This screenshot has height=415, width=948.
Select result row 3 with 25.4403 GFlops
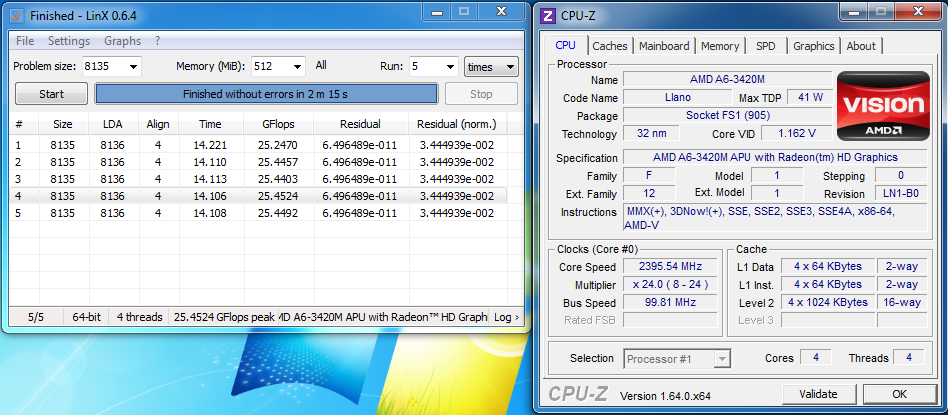coord(258,179)
